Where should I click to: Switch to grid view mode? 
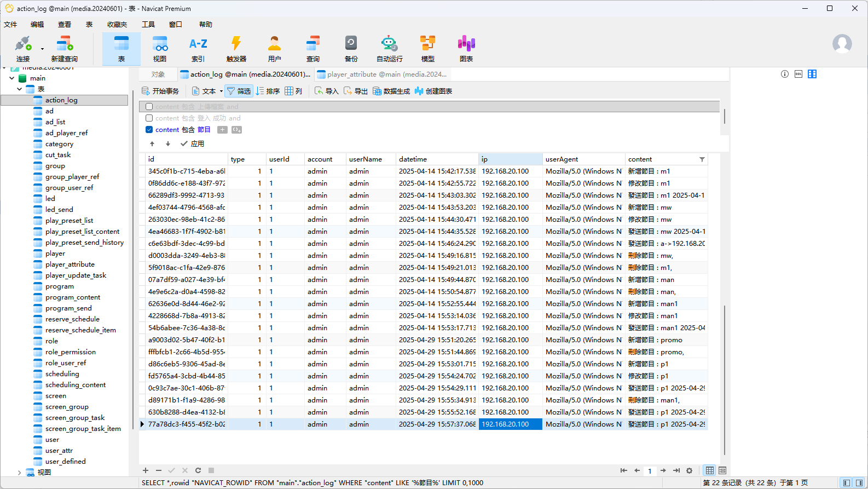(x=710, y=470)
